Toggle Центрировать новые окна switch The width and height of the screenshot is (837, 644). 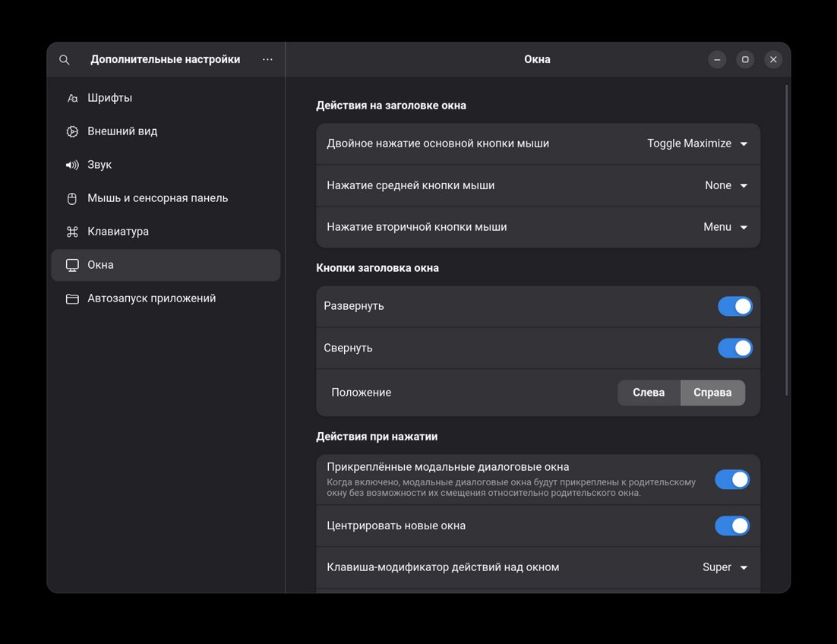tap(731, 526)
